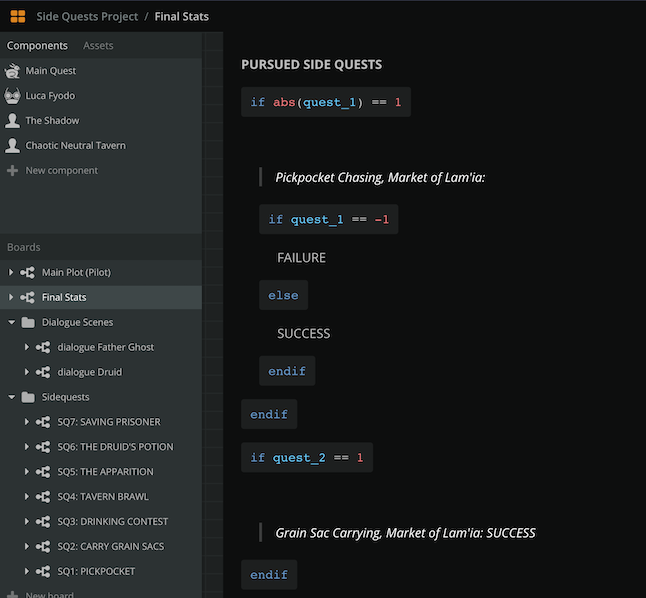Click Chaotic Neutral Tavern's person icon
The image size is (646, 598).
12,146
